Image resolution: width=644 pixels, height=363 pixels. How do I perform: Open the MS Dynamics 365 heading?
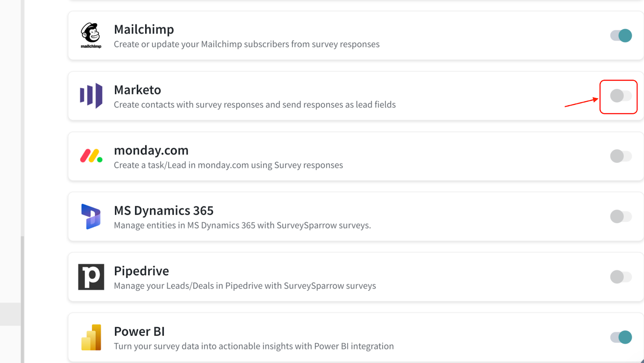pyautogui.click(x=163, y=211)
